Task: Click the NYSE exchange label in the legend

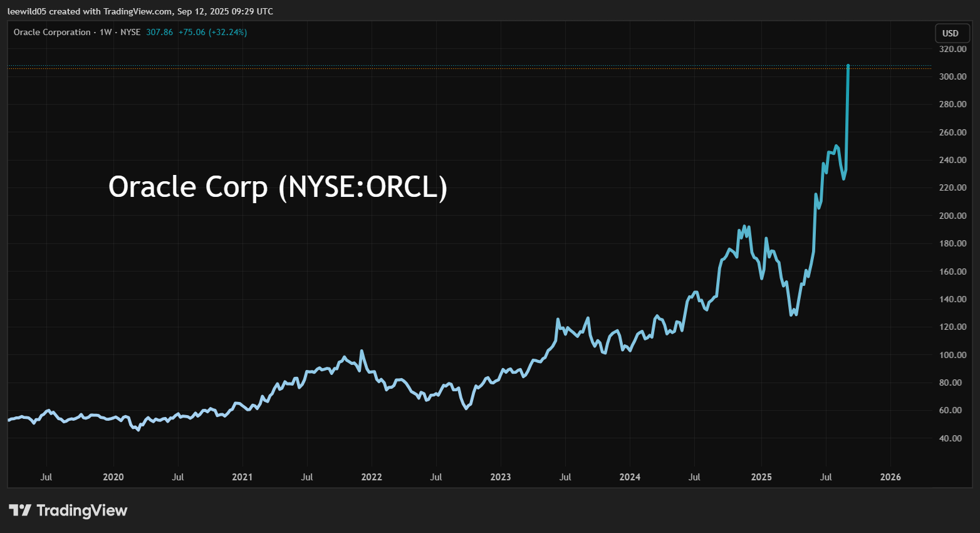Action: tap(131, 32)
